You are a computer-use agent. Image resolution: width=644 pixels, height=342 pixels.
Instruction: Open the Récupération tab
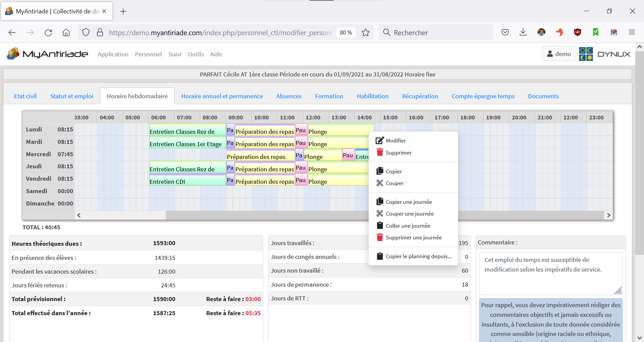(x=420, y=96)
